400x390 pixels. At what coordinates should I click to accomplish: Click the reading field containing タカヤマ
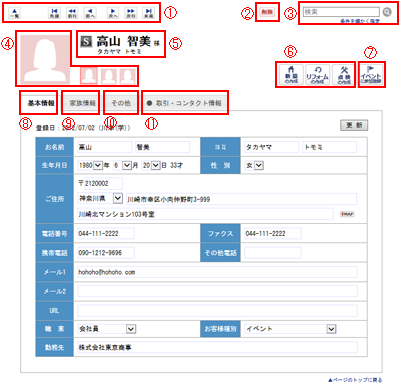[x=271, y=147]
